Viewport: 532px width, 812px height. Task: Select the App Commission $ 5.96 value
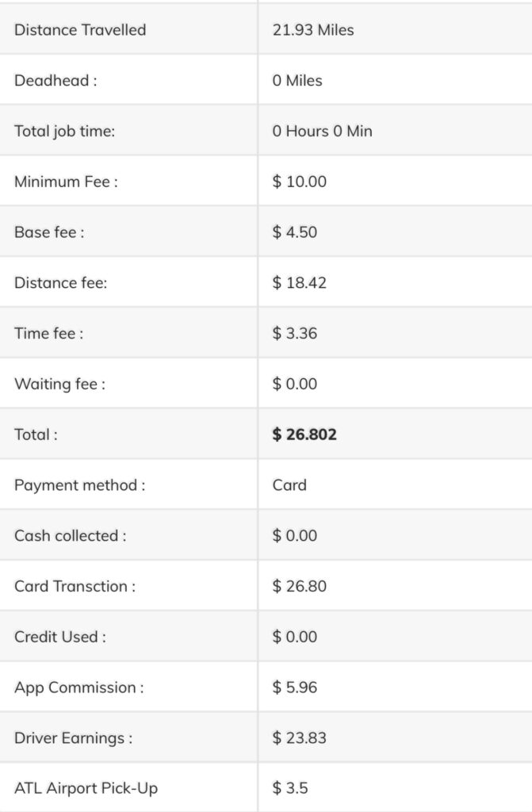[295, 688]
